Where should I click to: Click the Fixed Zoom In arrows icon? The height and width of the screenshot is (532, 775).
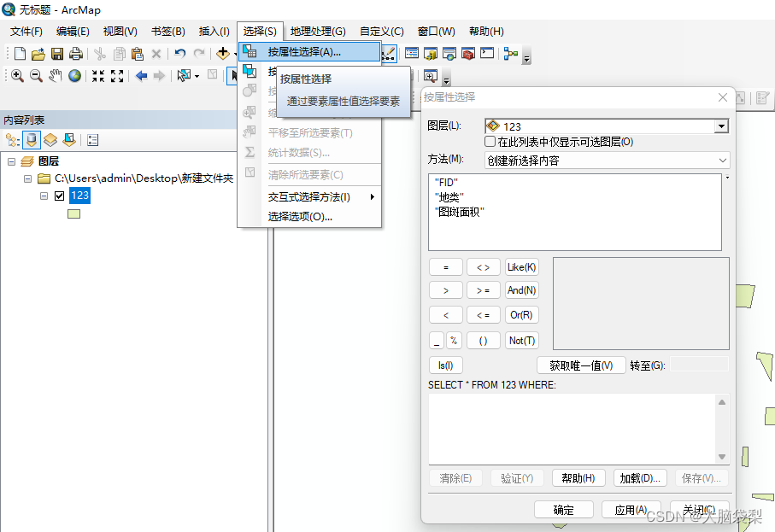pos(98,76)
